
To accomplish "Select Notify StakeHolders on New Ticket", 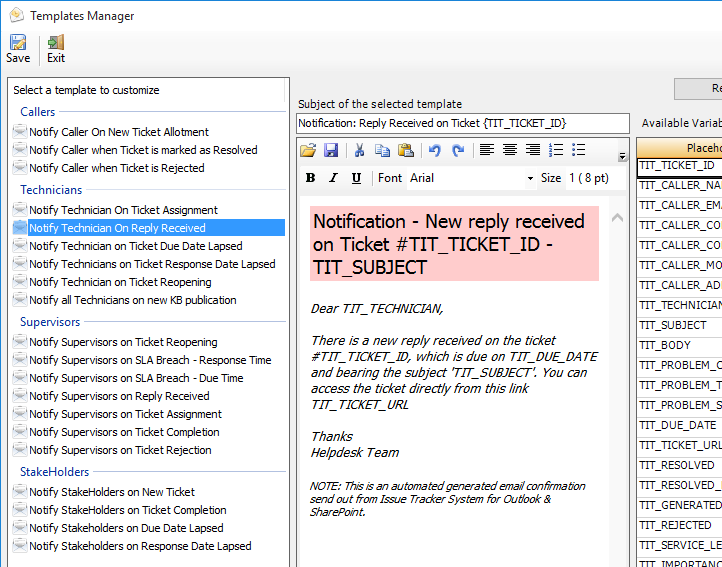I will [111, 492].
